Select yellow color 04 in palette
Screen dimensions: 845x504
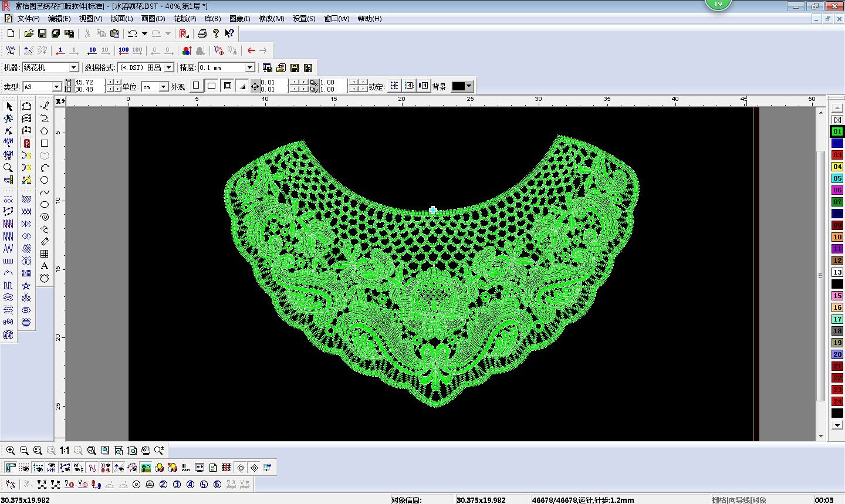point(837,167)
